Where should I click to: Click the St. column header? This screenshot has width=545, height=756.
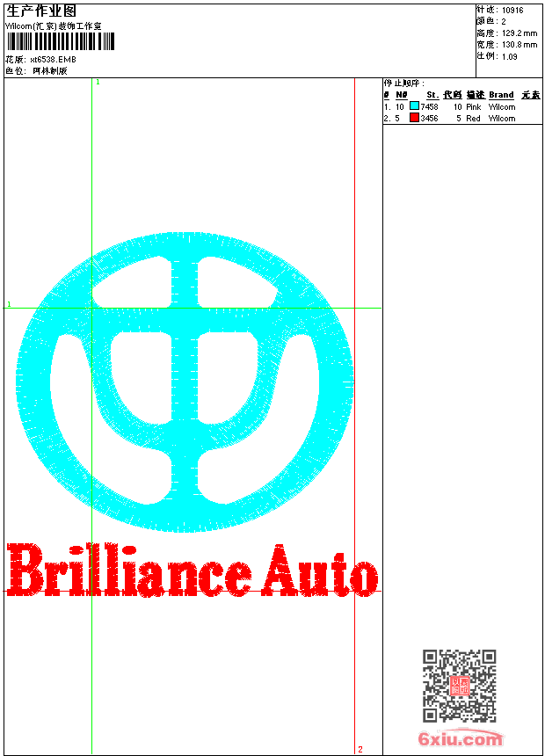click(x=432, y=95)
